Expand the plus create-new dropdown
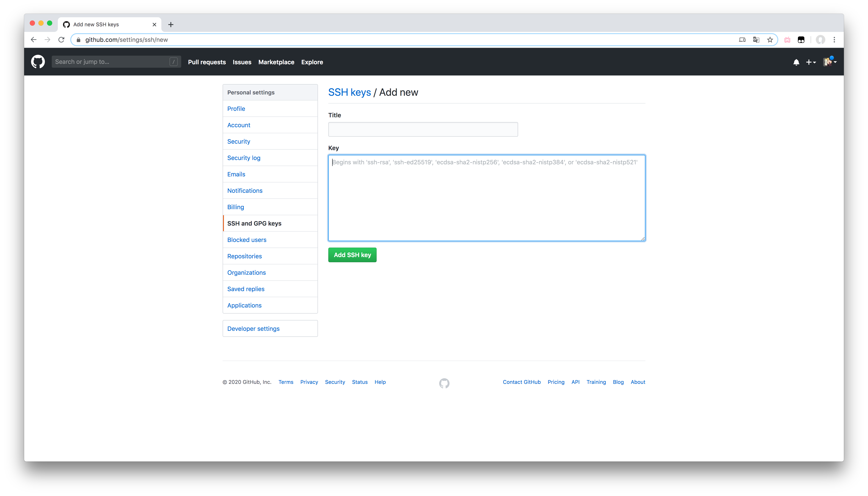The height and width of the screenshot is (496, 868). click(810, 62)
